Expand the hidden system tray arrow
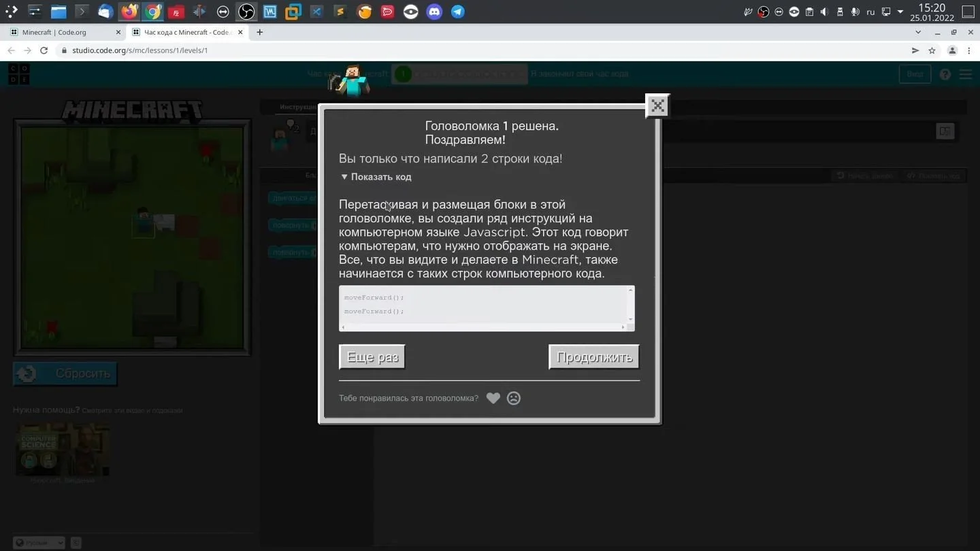 tap(900, 12)
